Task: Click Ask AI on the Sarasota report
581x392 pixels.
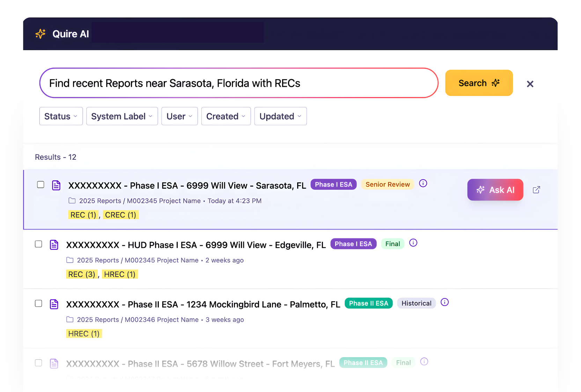Action: point(495,189)
